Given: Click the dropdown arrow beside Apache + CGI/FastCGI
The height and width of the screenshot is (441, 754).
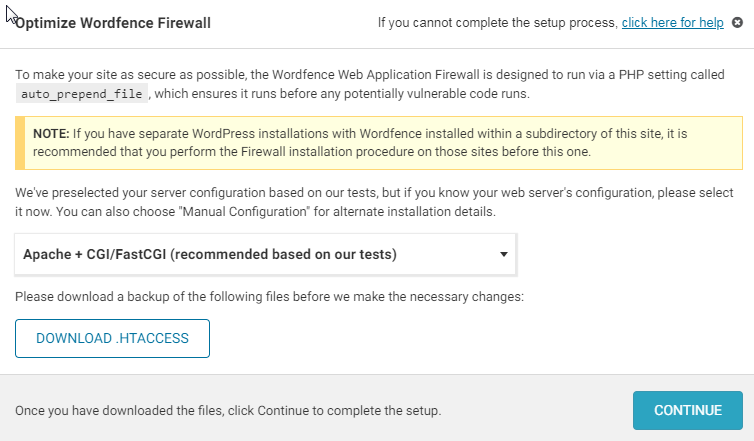Looking at the screenshot, I should click(x=504, y=255).
